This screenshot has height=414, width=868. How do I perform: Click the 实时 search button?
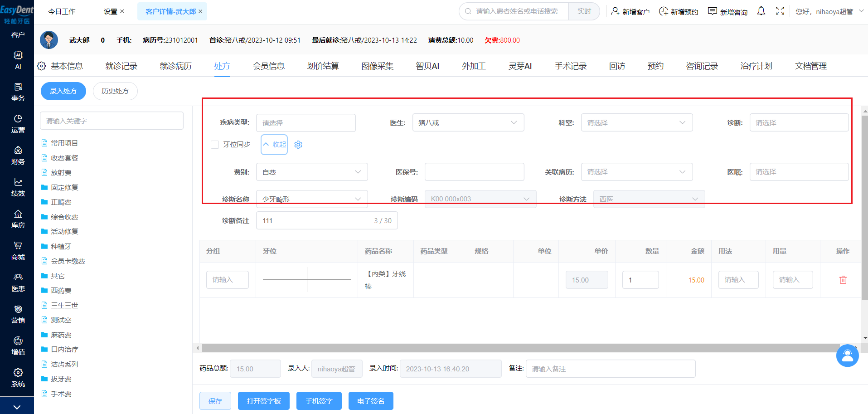[x=584, y=11]
